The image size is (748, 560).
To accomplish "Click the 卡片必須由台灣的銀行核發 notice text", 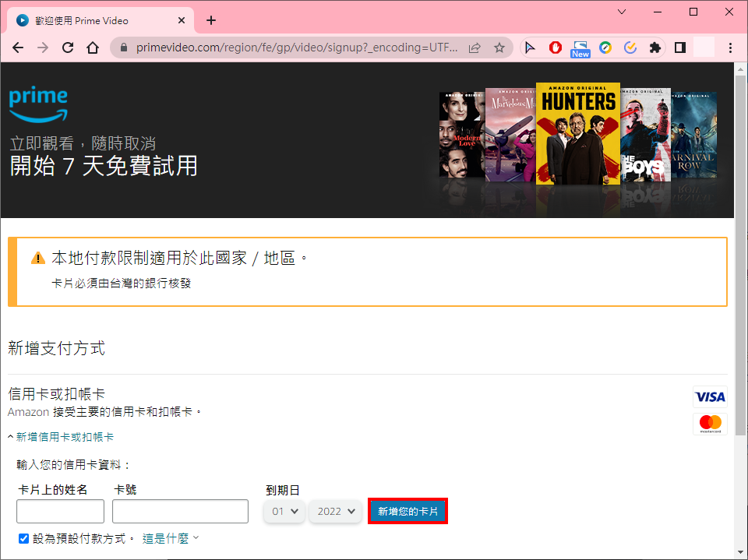I will 122,284.
